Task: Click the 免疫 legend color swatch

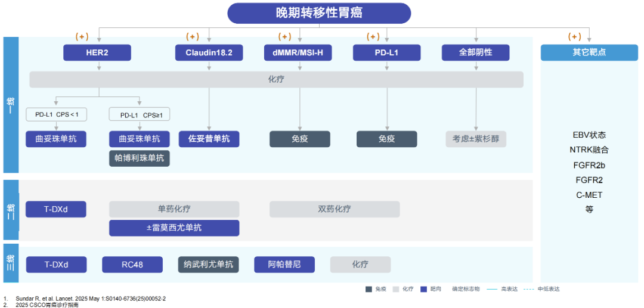Action: click(x=369, y=289)
